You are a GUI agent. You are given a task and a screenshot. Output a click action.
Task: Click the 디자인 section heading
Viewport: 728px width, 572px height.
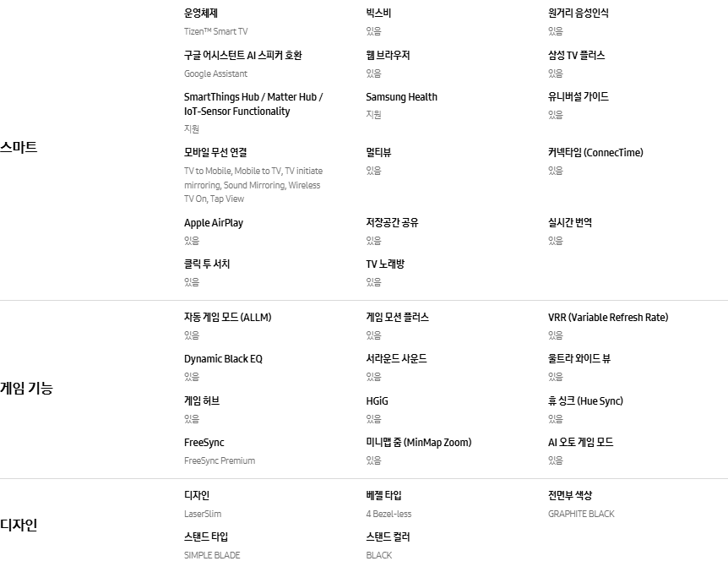(19, 525)
